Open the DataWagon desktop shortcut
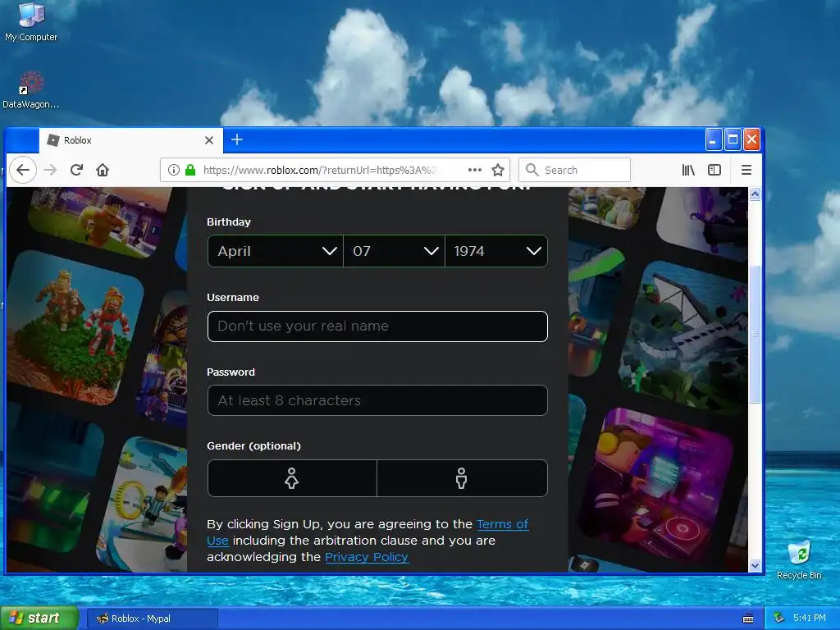This screenshot has width=840, height=630. [x=31, y=90]
